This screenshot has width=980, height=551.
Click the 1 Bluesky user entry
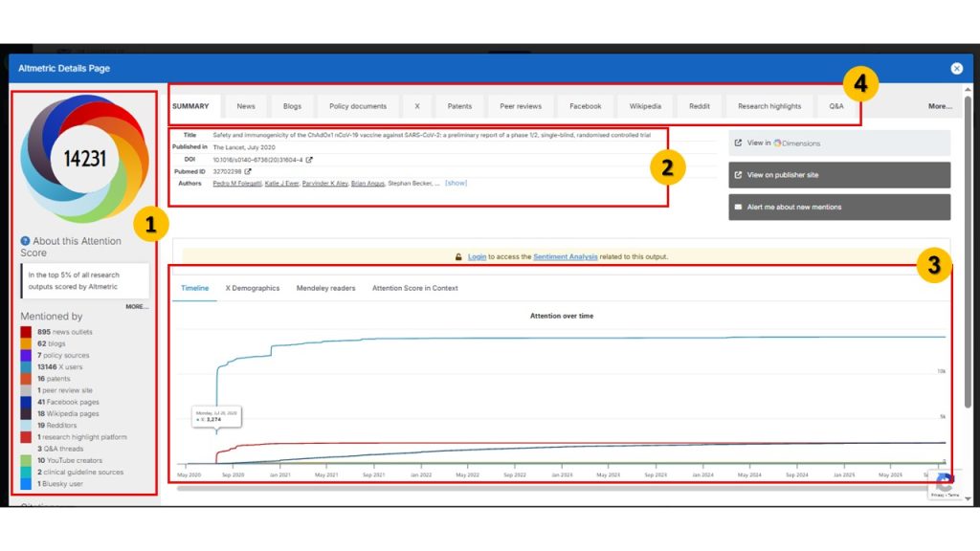click(60, 484)
